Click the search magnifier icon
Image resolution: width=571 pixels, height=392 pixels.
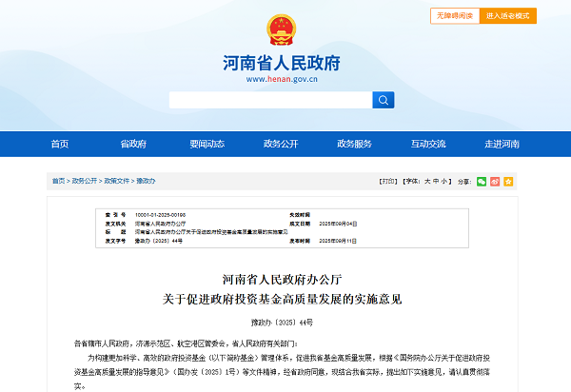[383, 100]
